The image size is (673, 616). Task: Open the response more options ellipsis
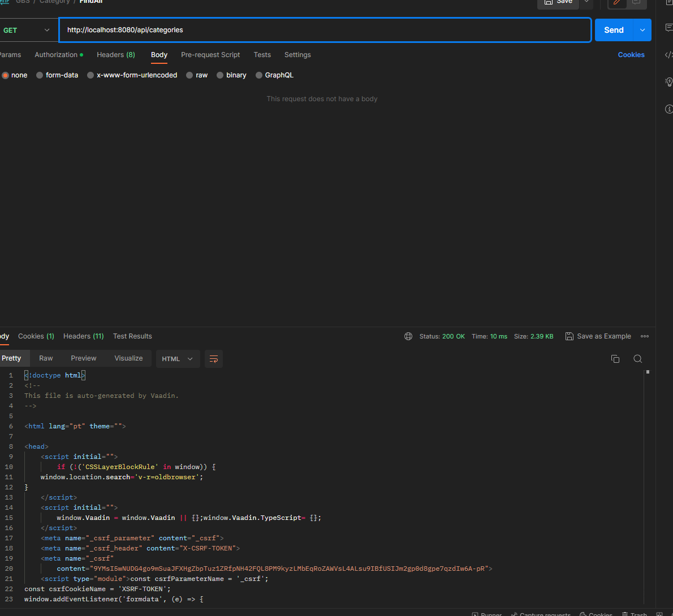[x=644, y=336]
